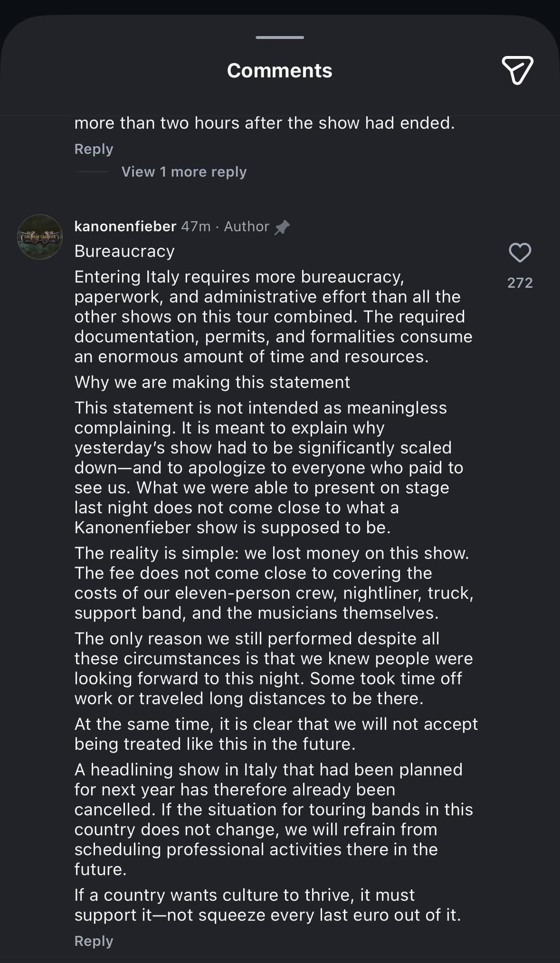This screenshot has height=963, width=560.
Task: Click the "If a country wants culture" sentence
Action: click(267, 905)
